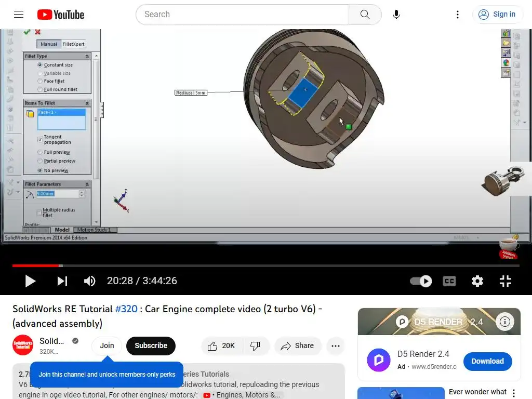Click the selected blue face on piston
532x399 pixels.
[303, 94]
